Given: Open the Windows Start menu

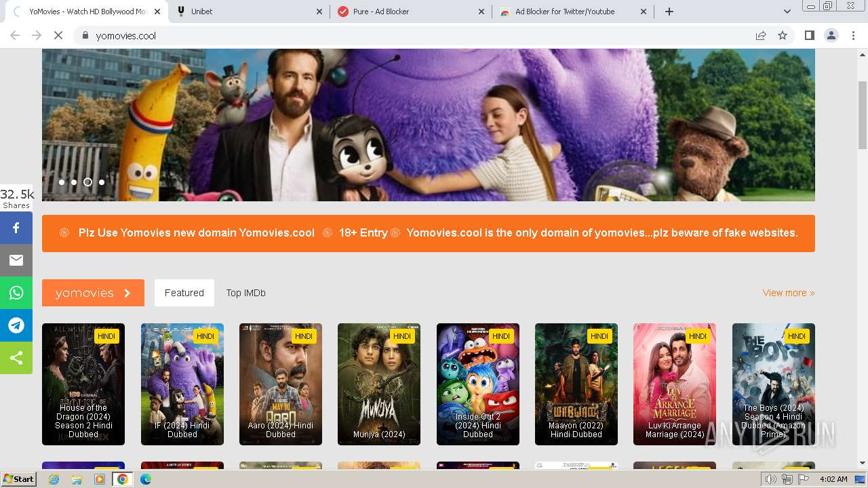Looking at the screenshot, I should pyautogui.click(x=19, y=479).
